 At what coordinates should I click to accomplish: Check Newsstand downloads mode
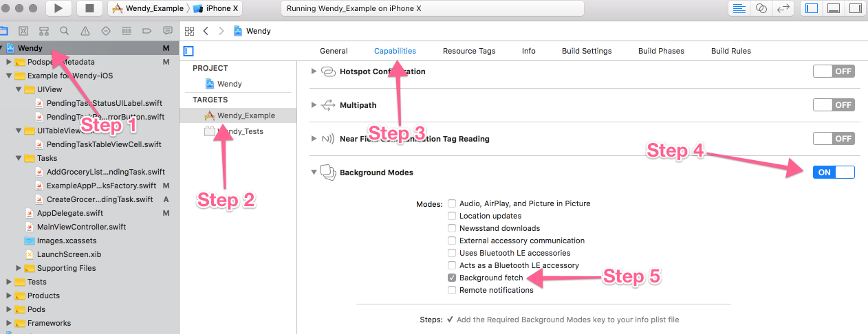tap(452, 228)
